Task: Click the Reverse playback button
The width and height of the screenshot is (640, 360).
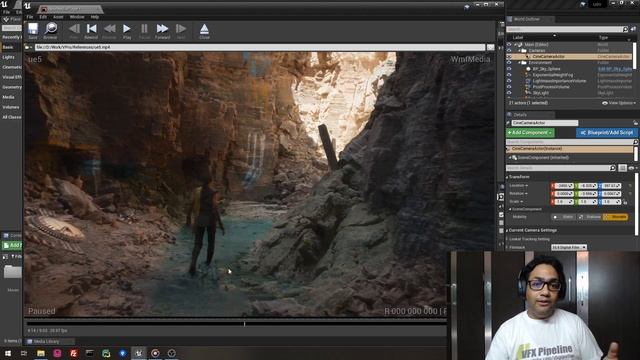Action: [x=109, y=31]
